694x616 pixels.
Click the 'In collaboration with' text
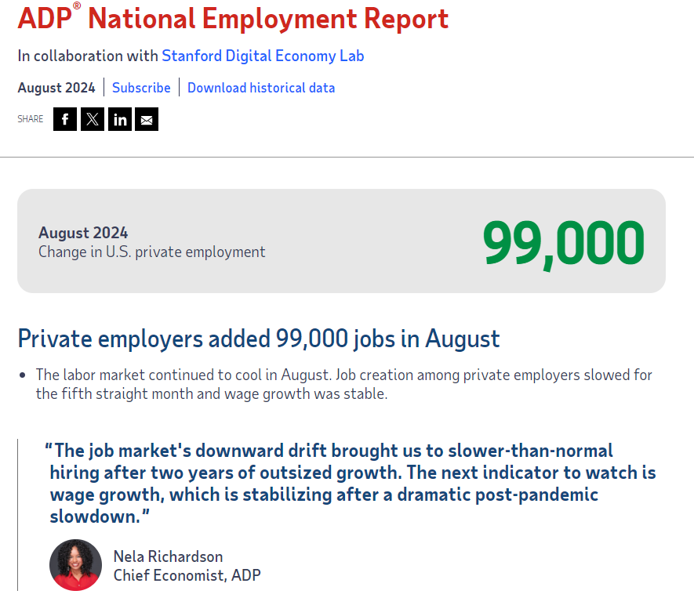coord(88,56)
